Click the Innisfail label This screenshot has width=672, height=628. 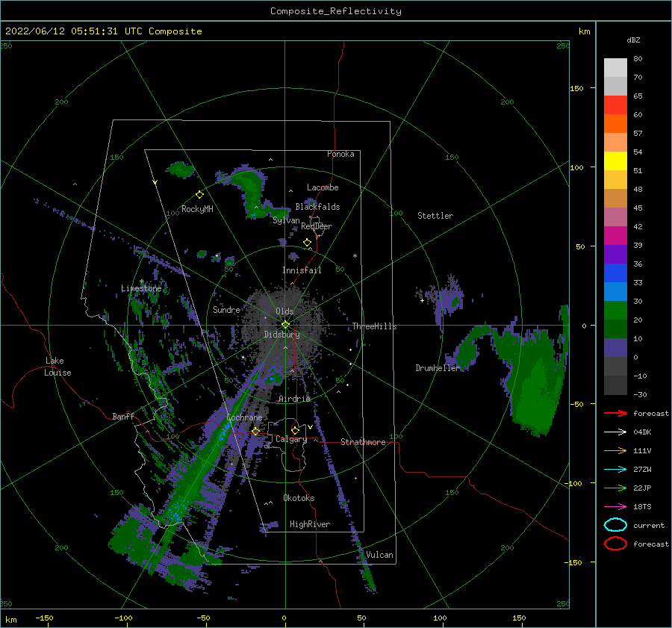[x=302, y=270]
